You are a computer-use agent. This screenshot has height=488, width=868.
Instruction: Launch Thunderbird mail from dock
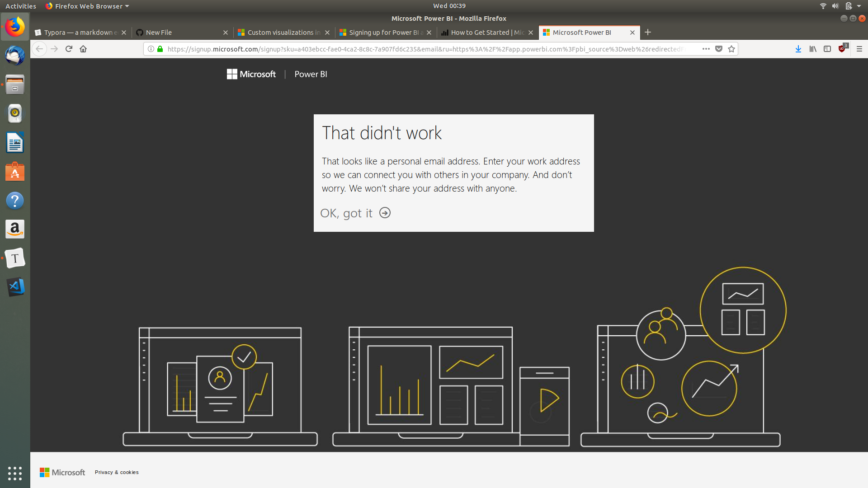[x=15, y=56]
